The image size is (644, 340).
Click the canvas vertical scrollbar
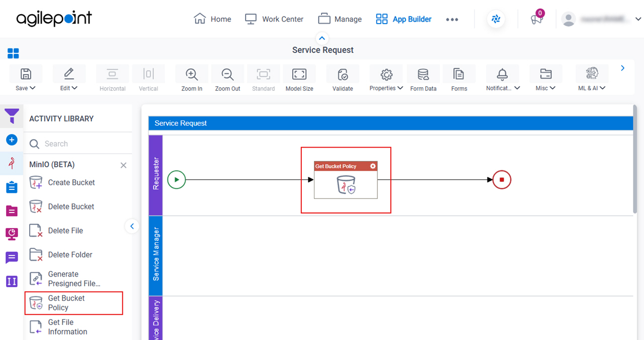point(635,159)
